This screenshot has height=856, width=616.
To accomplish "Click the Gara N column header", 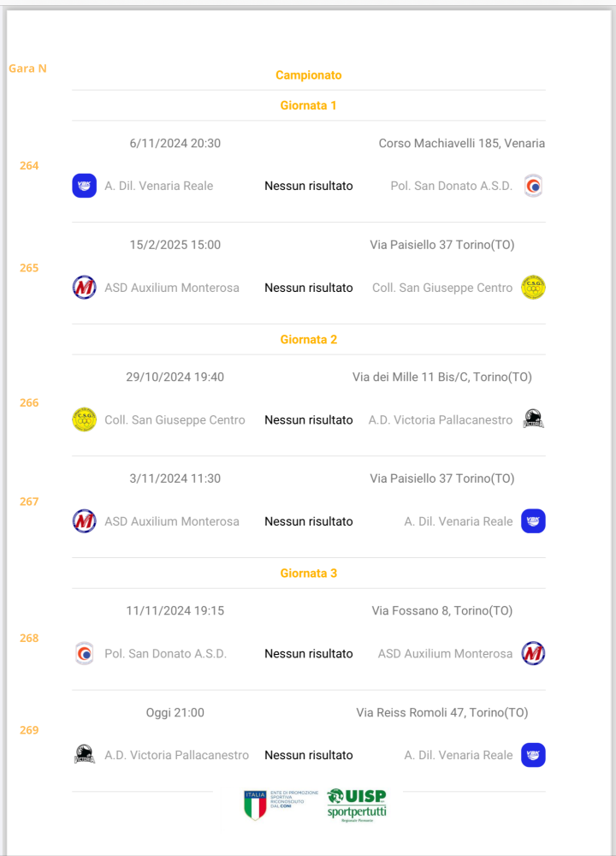I will 28,68.
